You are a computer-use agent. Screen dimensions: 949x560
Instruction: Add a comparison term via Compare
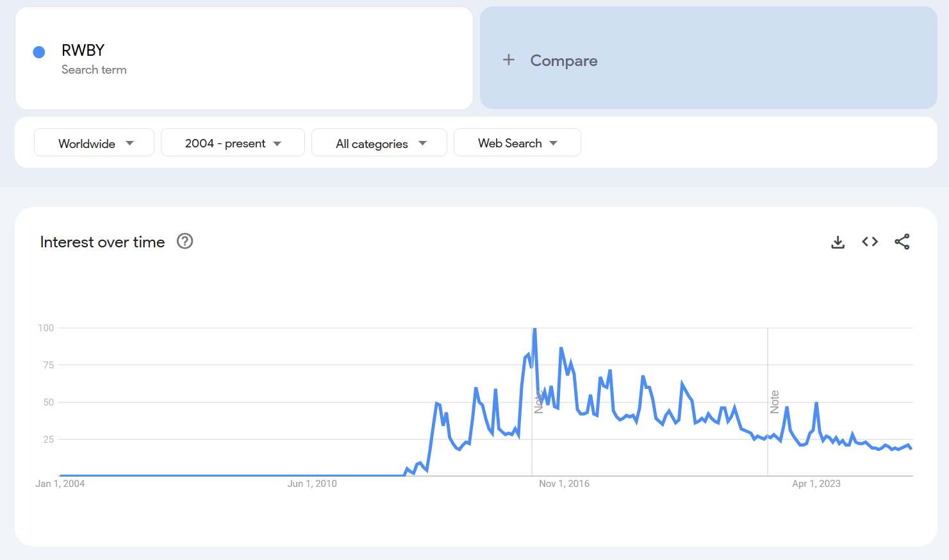coord(709,58)
